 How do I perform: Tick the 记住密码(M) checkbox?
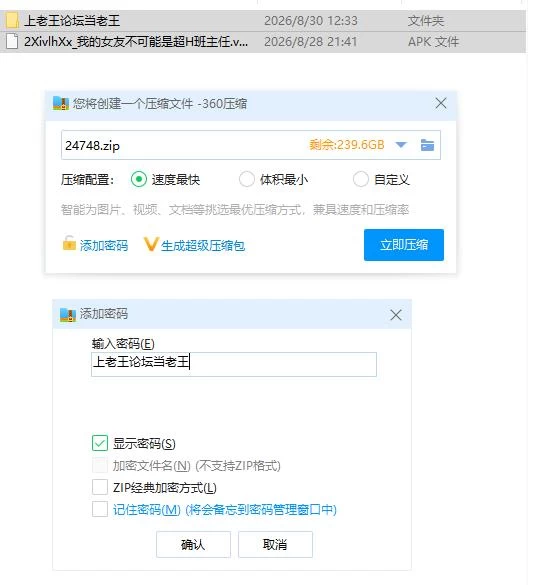(x=100, y=509)
